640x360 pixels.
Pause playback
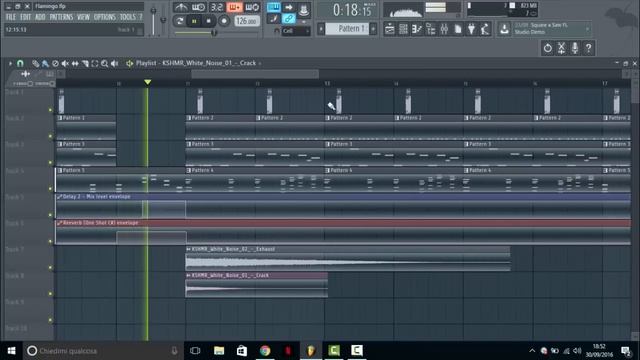[194, 21]
